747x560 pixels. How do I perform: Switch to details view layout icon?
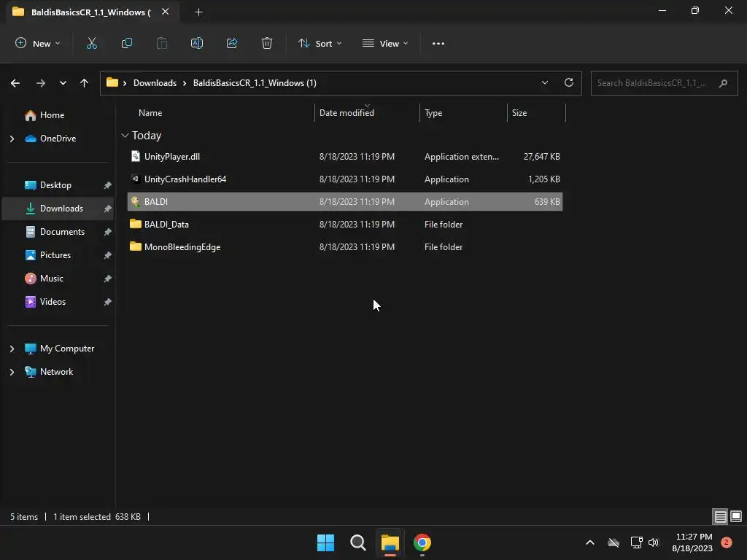coord(720,516)
